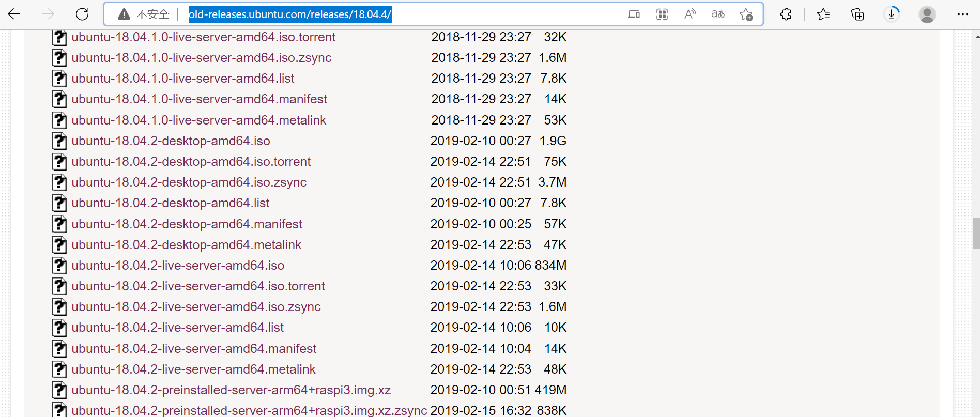The height and width of the screenshot is (417, 980).
Task: Open ubuntu-18.04.1.0-live-server-amd64.manifest link
Action: [x=200, y=99]
